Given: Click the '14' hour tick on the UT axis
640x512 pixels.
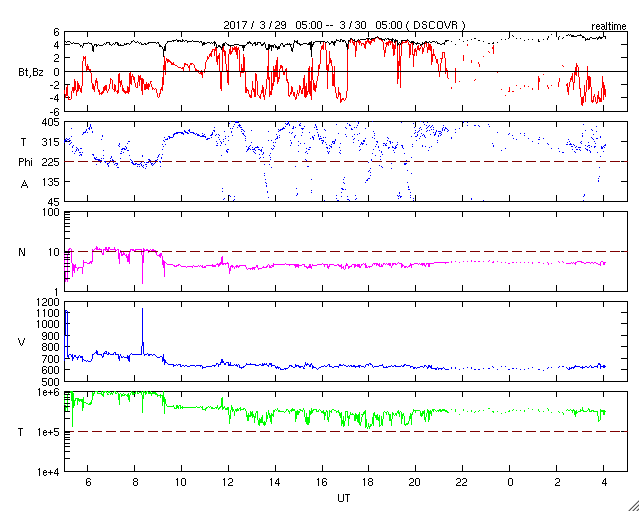Looking at the screenshot, I should click(x=275, y=482).
